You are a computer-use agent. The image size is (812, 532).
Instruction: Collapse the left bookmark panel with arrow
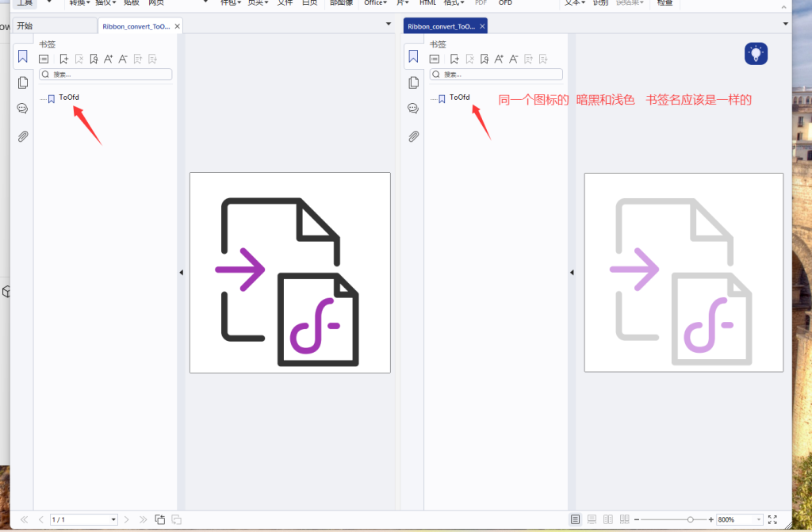181,272
